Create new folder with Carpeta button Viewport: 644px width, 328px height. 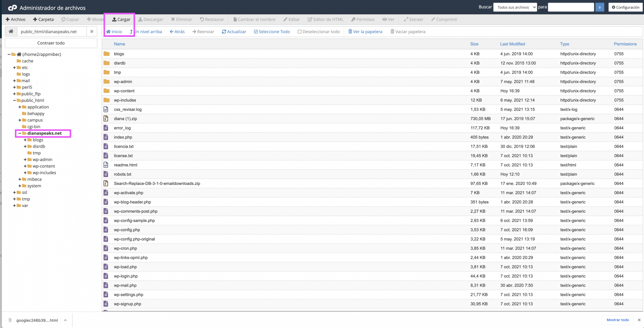43,19
